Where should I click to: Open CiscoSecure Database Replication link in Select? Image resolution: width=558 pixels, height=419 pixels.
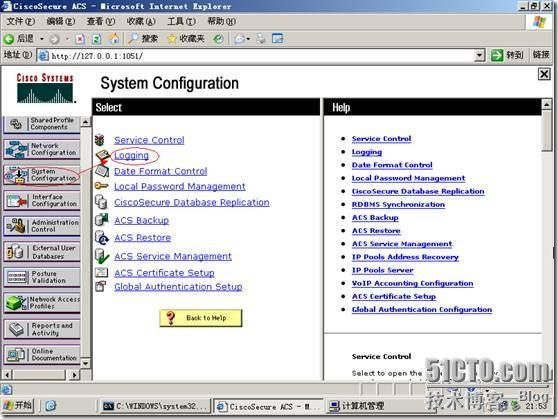click(191, 202)
